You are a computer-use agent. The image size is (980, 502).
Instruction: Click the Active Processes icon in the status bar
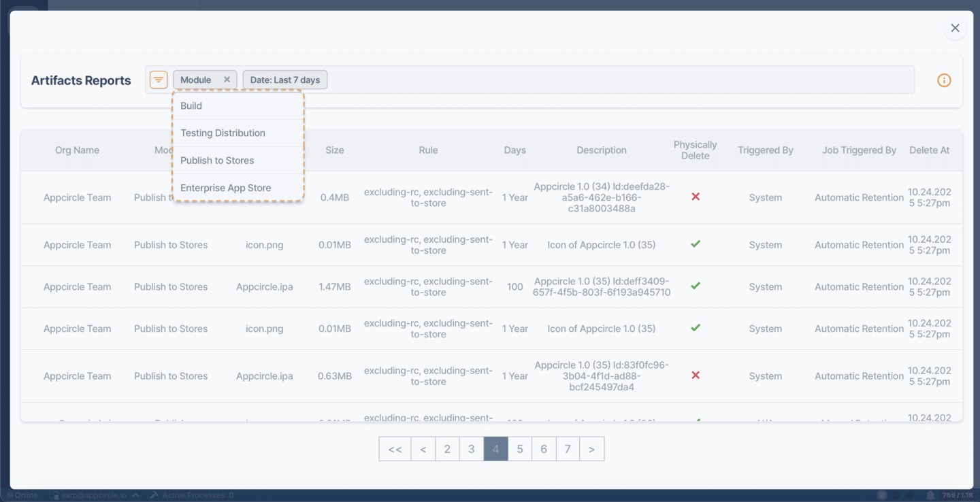pos(153,495)
